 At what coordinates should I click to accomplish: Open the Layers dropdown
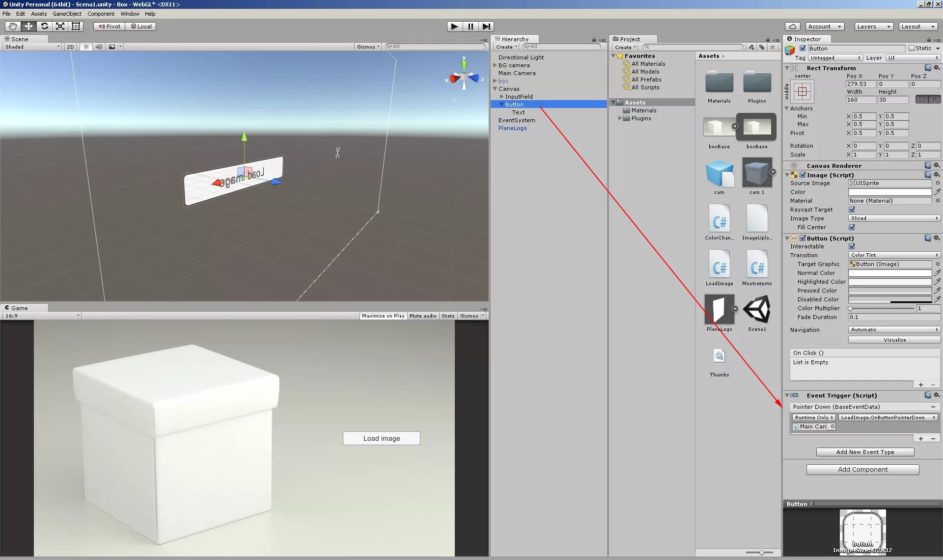(x=873, y=27)
